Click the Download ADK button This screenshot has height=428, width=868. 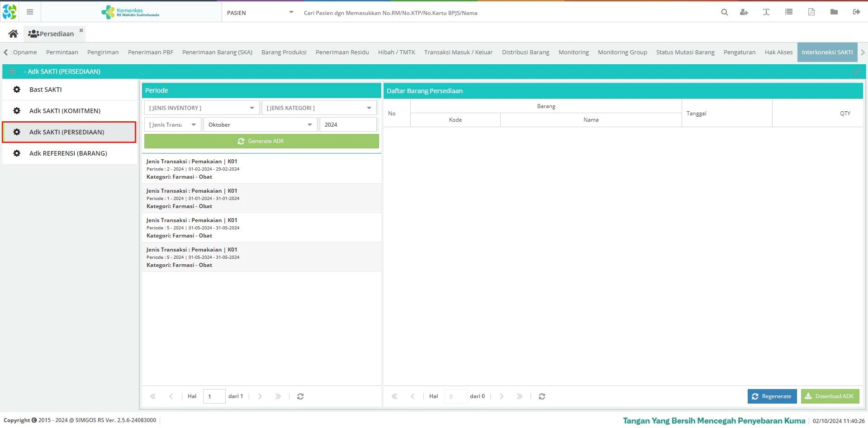830,396
